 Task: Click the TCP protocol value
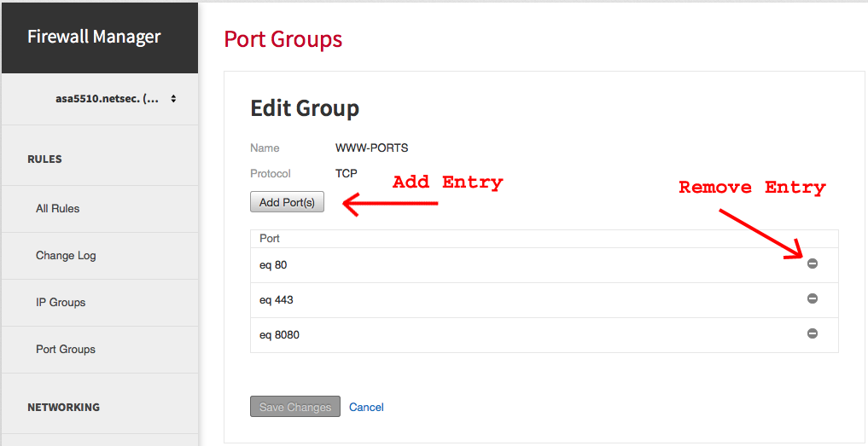point(347,173)
